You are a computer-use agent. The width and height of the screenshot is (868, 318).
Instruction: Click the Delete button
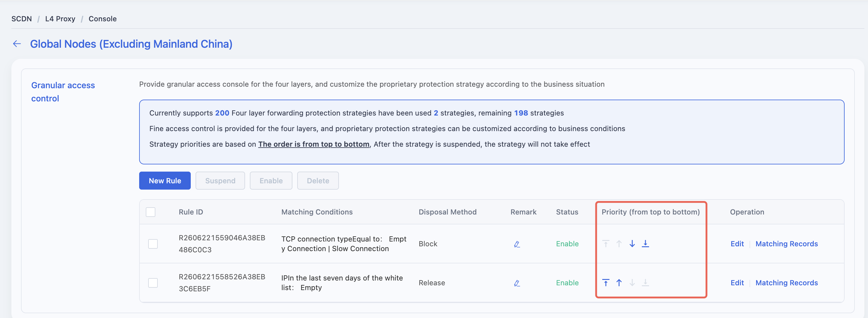318,181
